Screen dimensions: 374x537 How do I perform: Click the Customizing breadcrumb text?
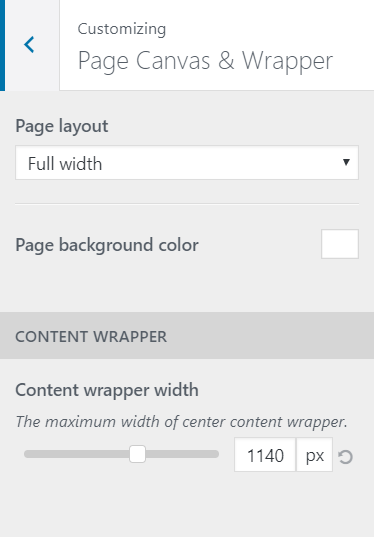click(122, 29)
